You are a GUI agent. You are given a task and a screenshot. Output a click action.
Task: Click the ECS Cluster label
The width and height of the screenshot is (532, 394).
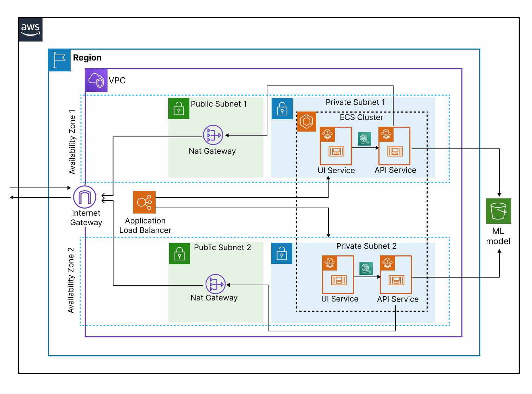[x=362, y=117]
